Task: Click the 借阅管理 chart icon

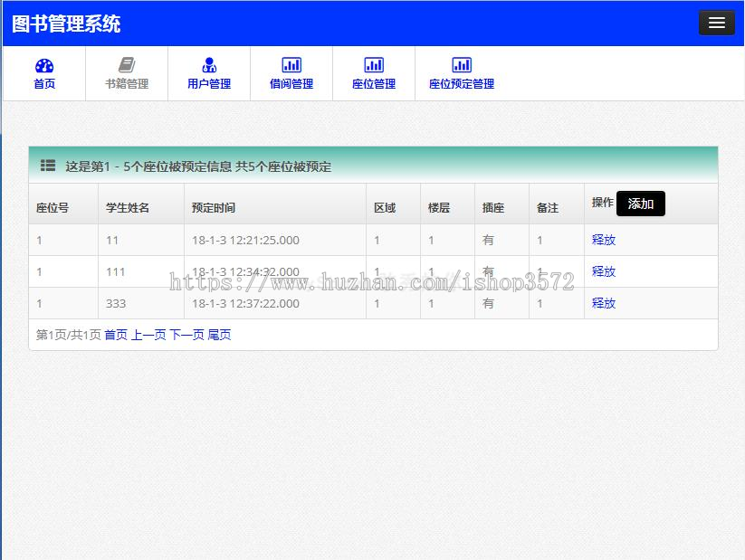Action: pos(291,64)
